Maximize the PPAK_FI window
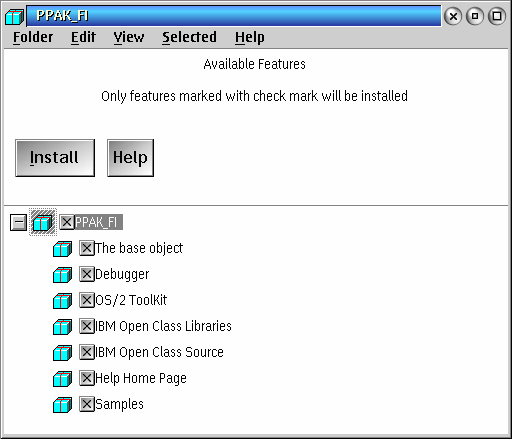Image resolution: width=512 pixels, height=439 pixels. click(x=497, y=16)
